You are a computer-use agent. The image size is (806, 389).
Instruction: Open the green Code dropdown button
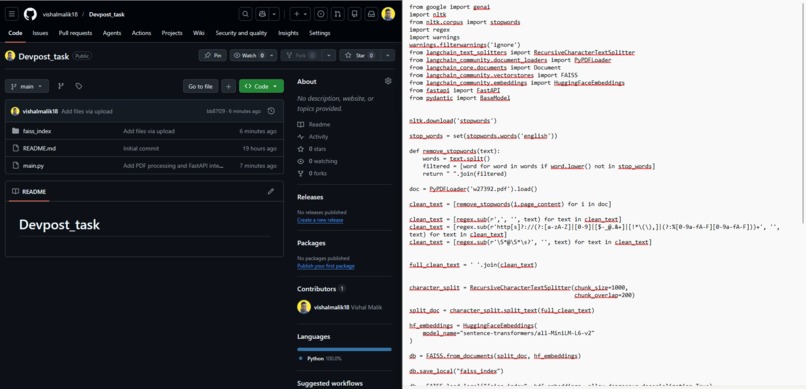(x=261, y=86)
